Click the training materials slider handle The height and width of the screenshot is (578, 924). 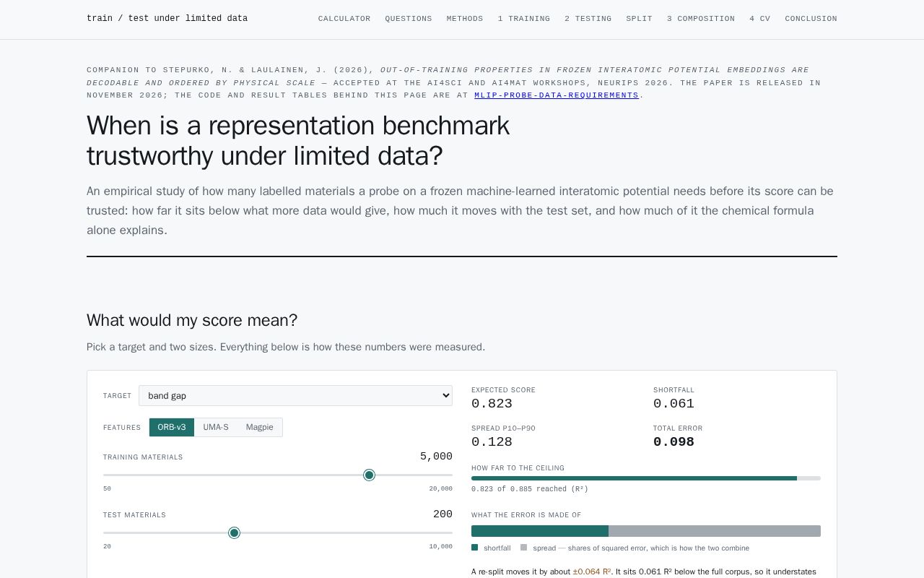coord(369,475)
